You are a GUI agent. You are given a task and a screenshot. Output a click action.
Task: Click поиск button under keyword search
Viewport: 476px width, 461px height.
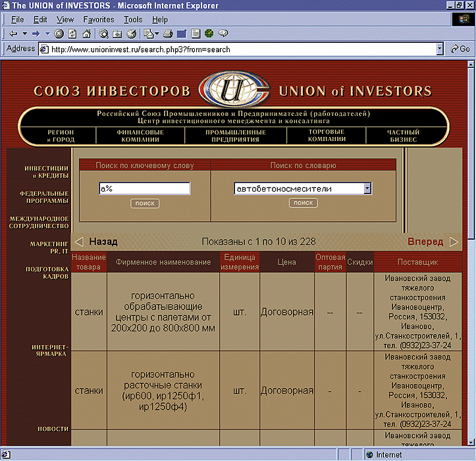tap(145, 203)
